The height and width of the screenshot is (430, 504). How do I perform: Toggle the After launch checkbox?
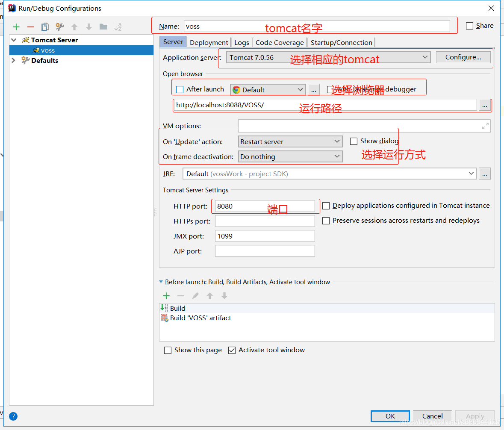[x=180, y=89]
